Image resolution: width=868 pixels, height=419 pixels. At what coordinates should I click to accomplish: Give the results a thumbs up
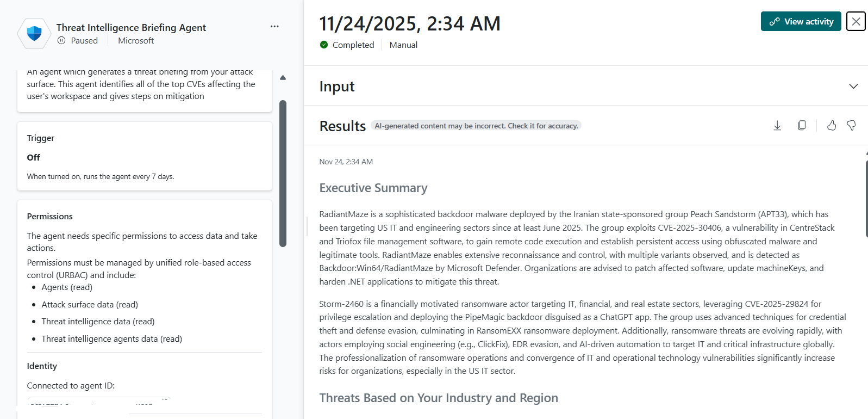pyautogui.click(x=832, y=126)
